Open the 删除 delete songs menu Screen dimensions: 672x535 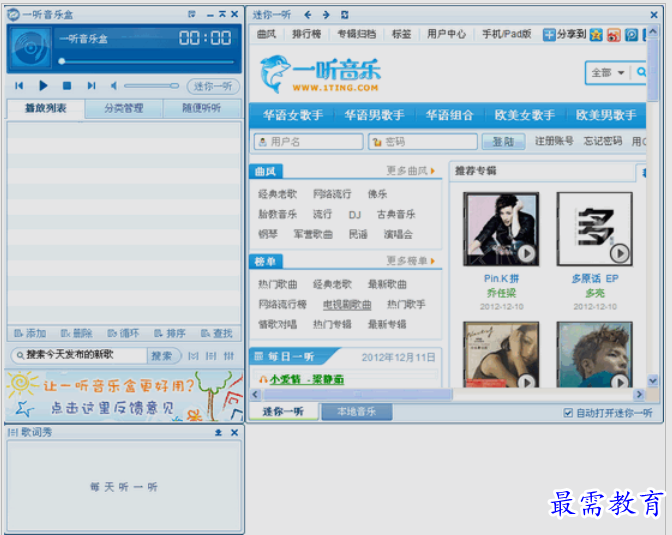[x=76, y=333]
